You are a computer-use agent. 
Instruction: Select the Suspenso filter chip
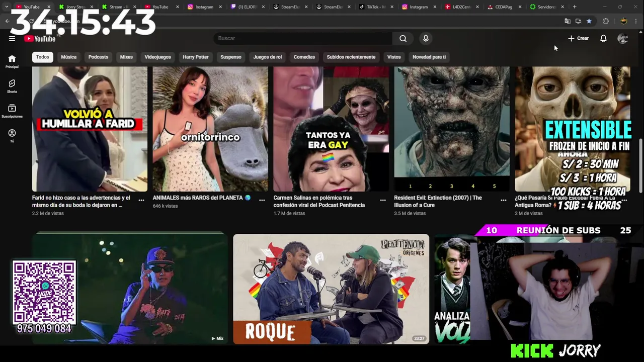pyautogui.click(x=231, y=57)
